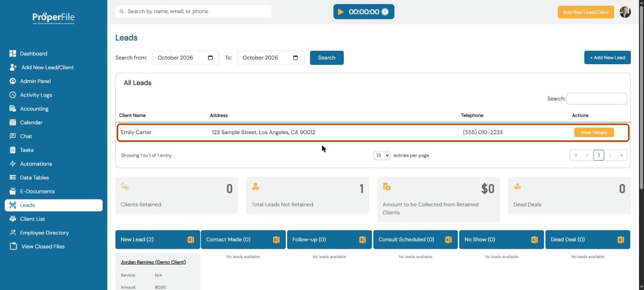The height and width of the screenshot is (290, 644).
Task: Focus the global name/email/phone search field
Action: tap(193, 12)
